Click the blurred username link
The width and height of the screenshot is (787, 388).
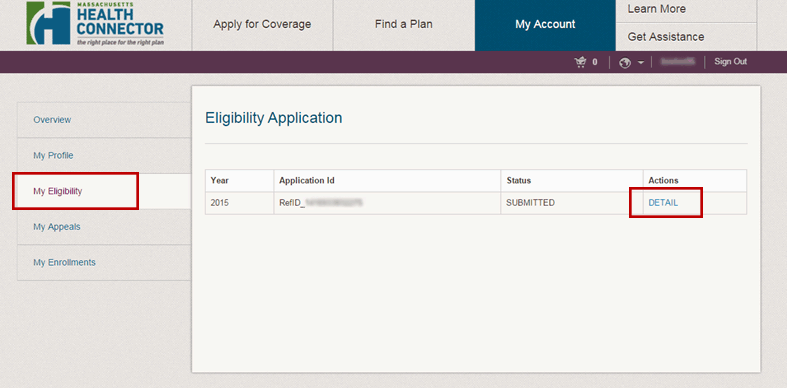click(678, 62)
